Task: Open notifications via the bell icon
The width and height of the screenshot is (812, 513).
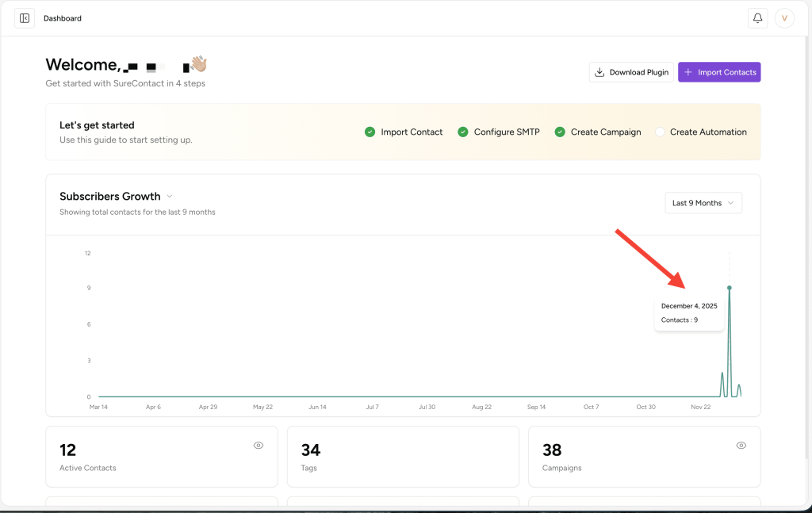Action: [757, 18]
